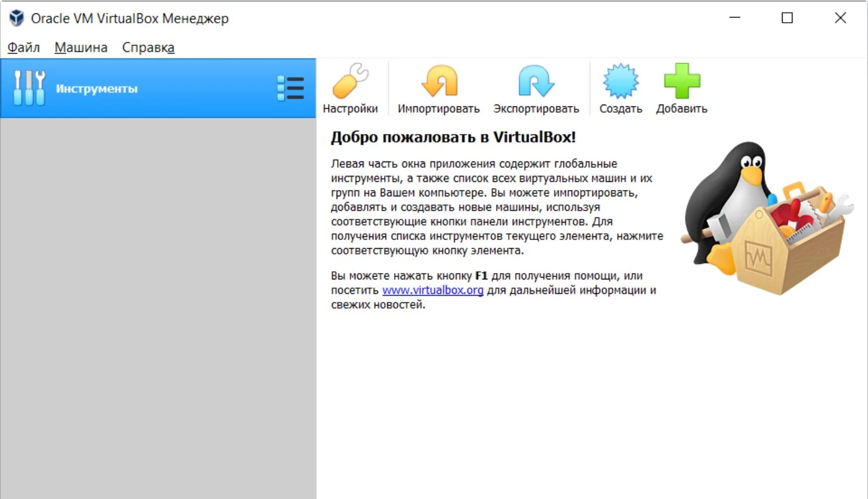
Task: Minimize the VirtualBox Manager window
Action: (x=735, y=18)
